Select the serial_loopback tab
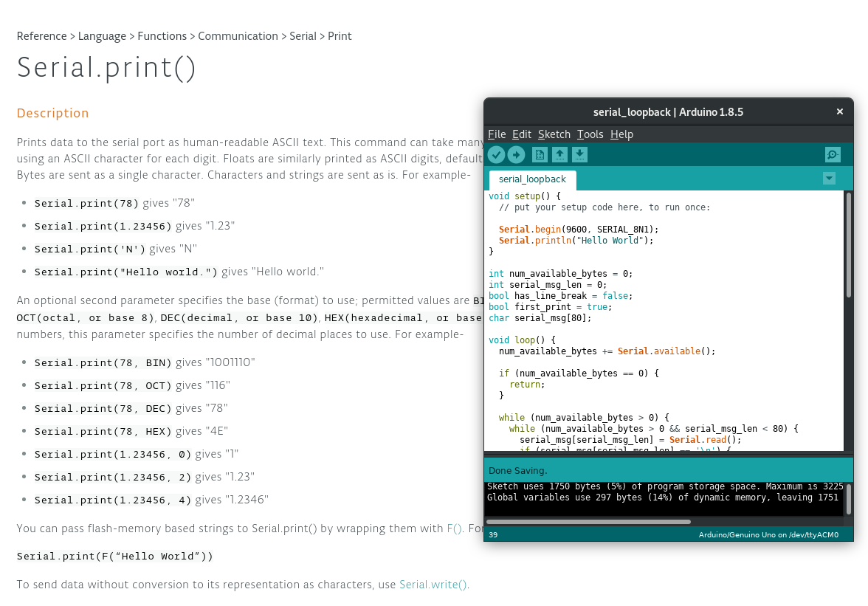868x606 pixels. 533,179
